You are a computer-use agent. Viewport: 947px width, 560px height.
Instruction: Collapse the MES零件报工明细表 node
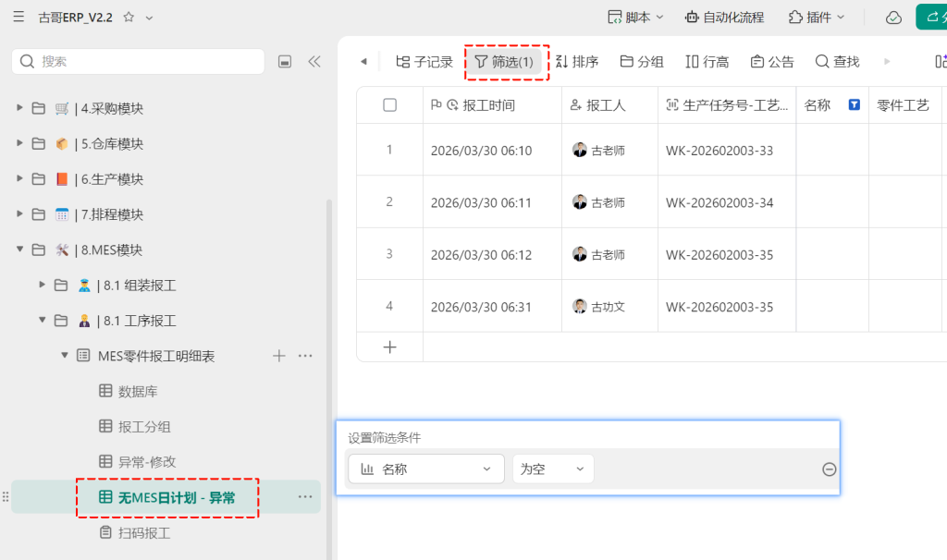[x=64, y=356]
